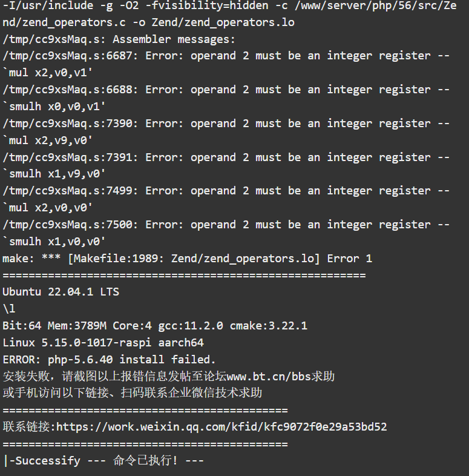Click the cc9xsMaq.s:6688 error line

point(226,90)
